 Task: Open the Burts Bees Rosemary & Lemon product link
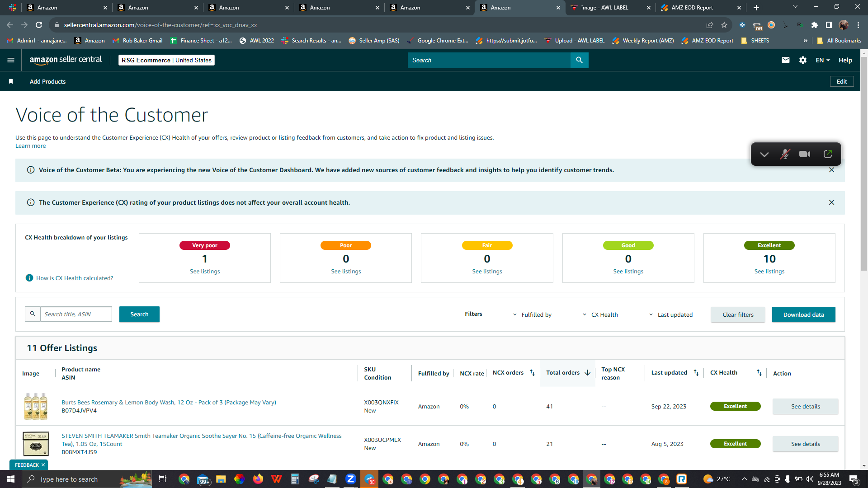[x=169, y=402]
